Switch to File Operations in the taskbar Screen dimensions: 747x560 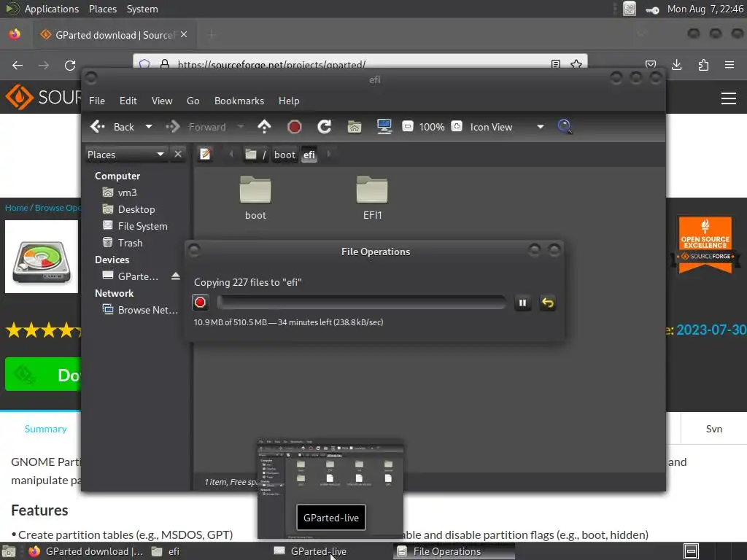[454, 551]
